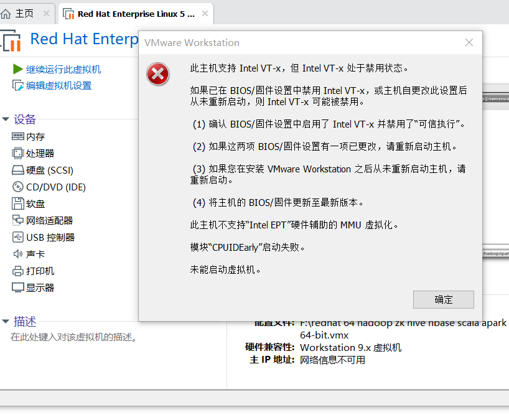This screenshot has height=420, width=509.
Task: Select the 网络适配器 device entry
Action: [x=49, y=221]
